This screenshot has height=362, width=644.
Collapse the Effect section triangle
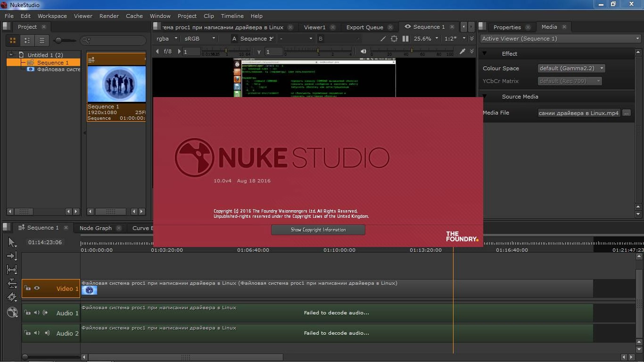pos(484,53)
